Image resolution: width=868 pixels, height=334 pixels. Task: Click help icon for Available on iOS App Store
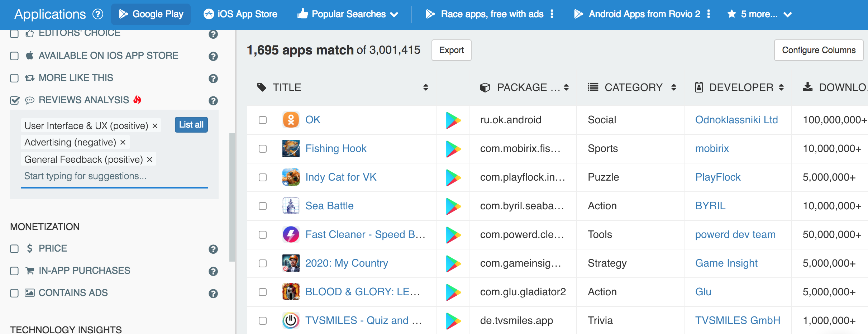[x=213, y=56]
